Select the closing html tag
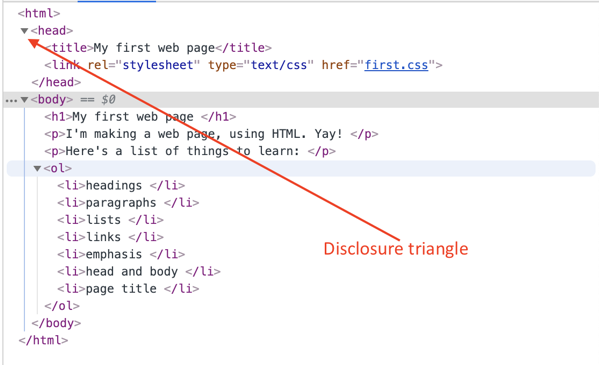The height and width of the screenshot is (365, 599). tap(43, 340)
